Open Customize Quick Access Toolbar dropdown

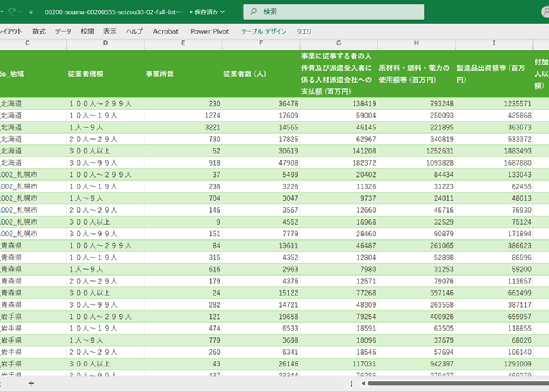coord(31,12)
